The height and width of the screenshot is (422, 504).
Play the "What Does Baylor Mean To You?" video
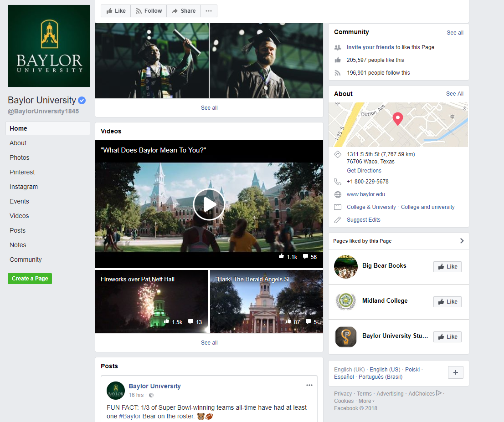click(x=209, y=204)
